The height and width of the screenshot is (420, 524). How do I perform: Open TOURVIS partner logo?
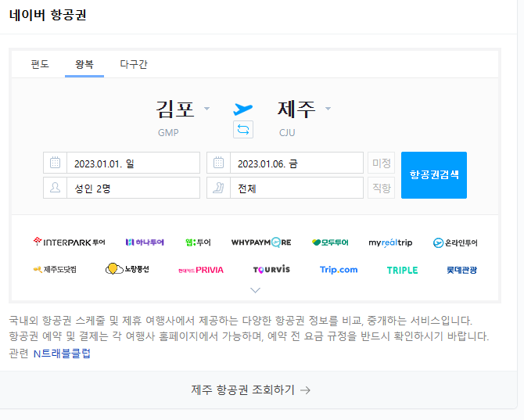[x=271, y=269]
